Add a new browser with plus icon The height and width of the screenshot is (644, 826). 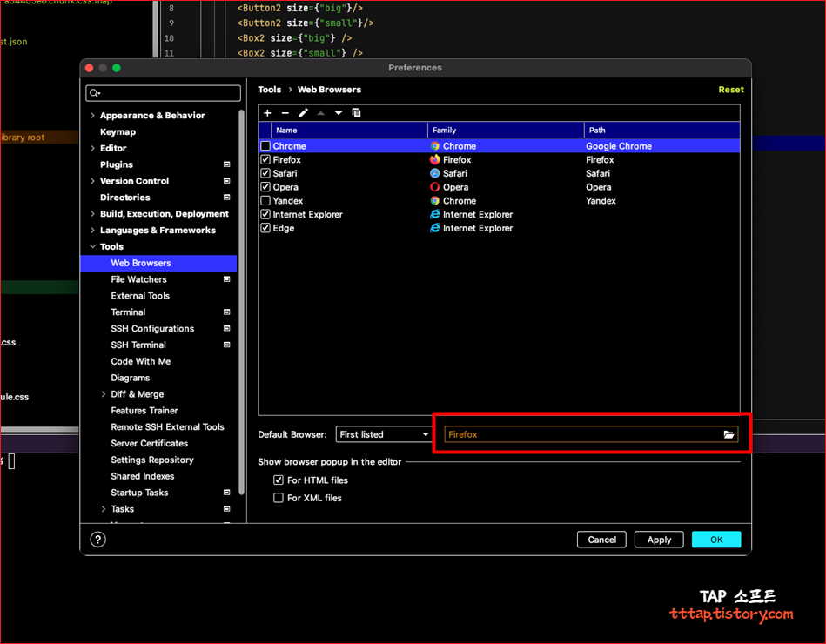point(267,112)
